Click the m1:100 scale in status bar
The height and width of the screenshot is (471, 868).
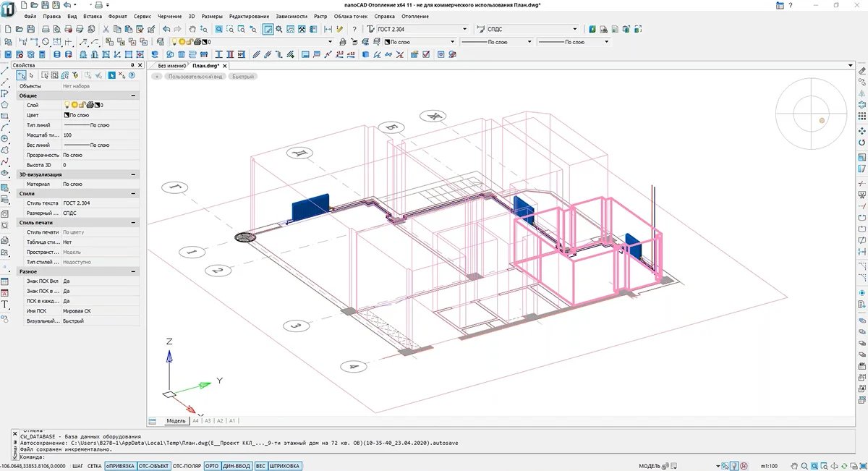769,466
